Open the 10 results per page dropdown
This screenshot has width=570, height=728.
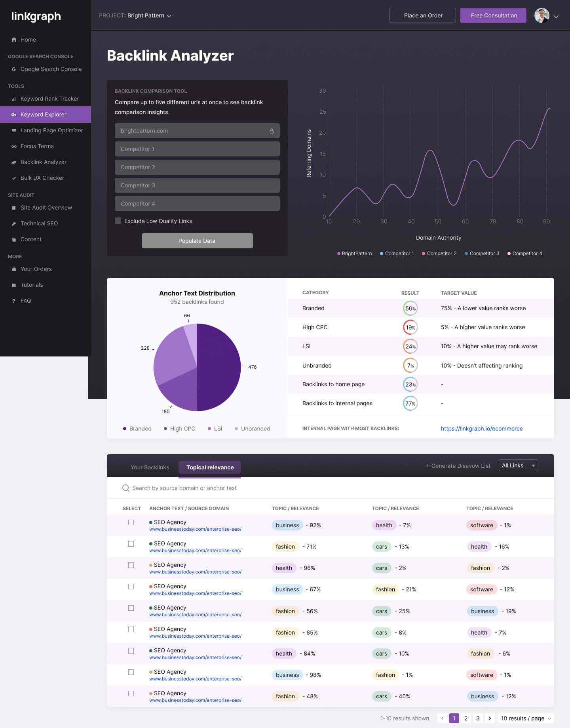tap(526, 718)
